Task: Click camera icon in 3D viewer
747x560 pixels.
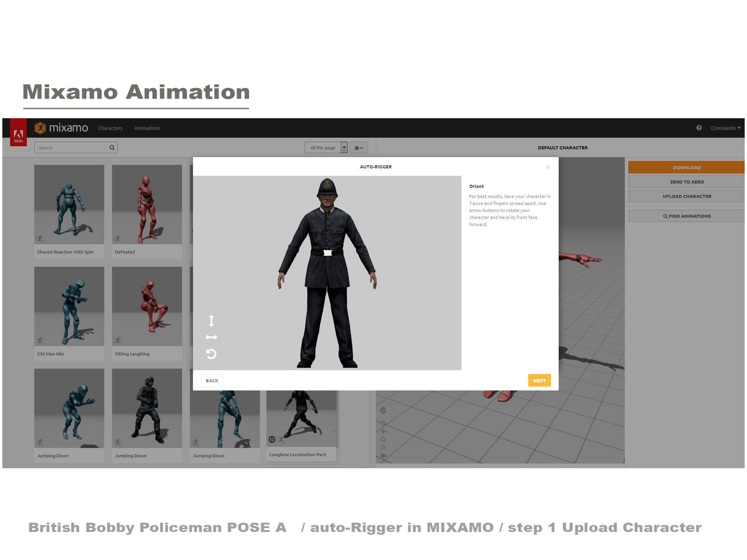Action: click(383, 456)
